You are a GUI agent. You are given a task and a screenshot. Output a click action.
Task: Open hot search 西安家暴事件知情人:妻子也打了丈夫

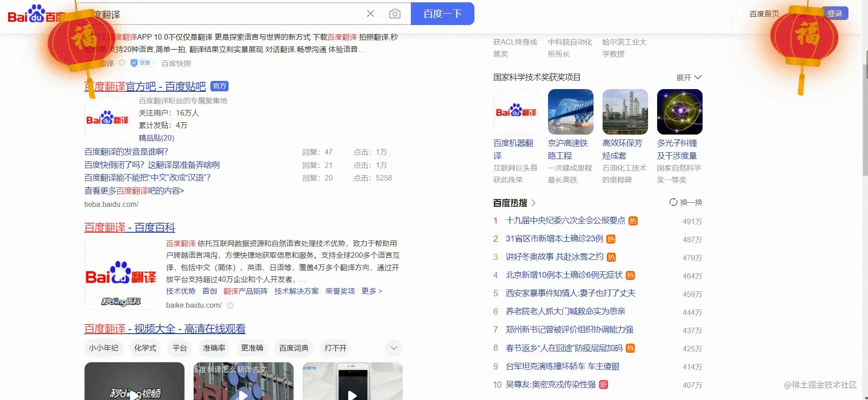point(570,293)
